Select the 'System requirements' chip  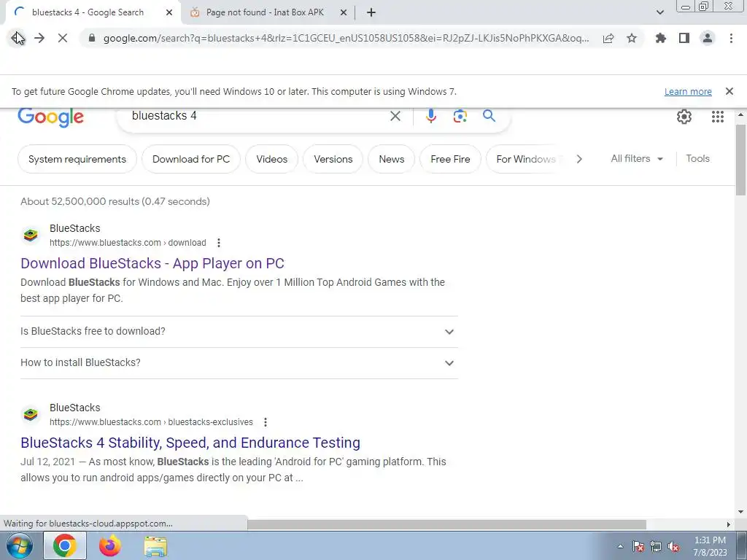click(x=77, y=159)
